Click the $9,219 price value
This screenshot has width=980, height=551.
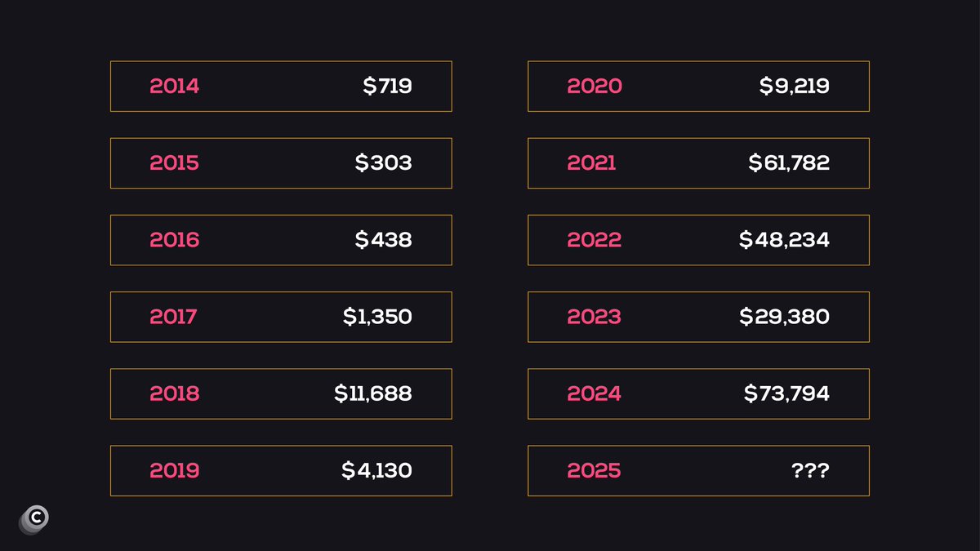795,87
